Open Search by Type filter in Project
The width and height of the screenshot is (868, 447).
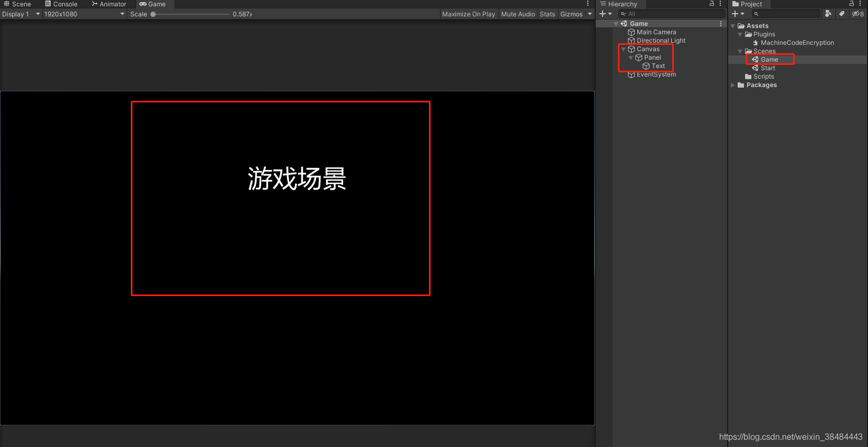pos(828,14)
